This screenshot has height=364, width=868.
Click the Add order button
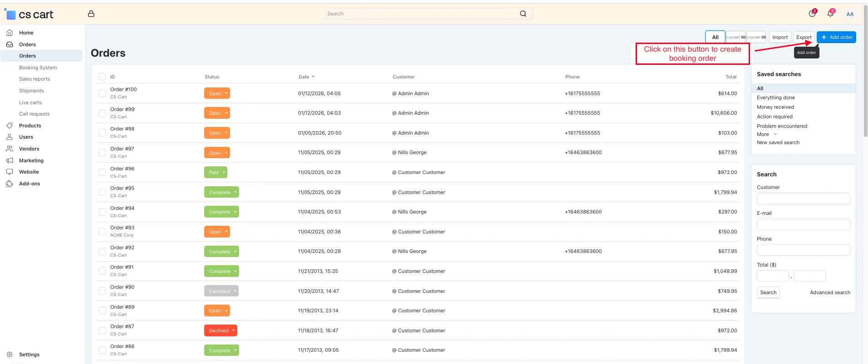(836, 37)
